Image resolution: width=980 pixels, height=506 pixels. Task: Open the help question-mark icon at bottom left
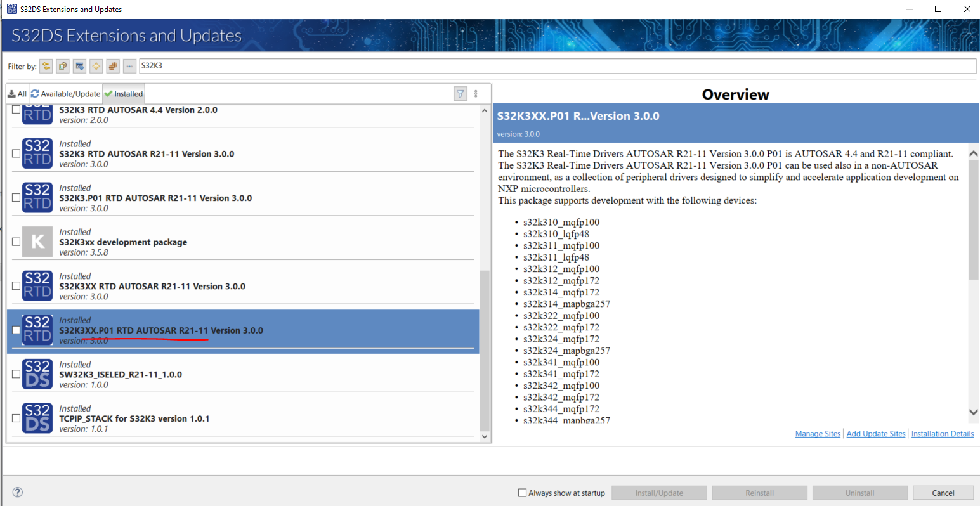coord(17,492)
